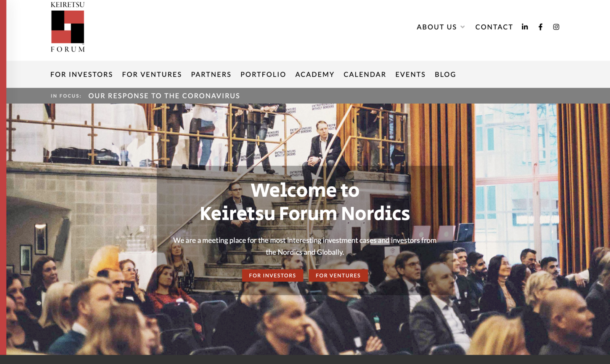Go to the Contact page
This screenshot has width=610, height=364.
494,27
